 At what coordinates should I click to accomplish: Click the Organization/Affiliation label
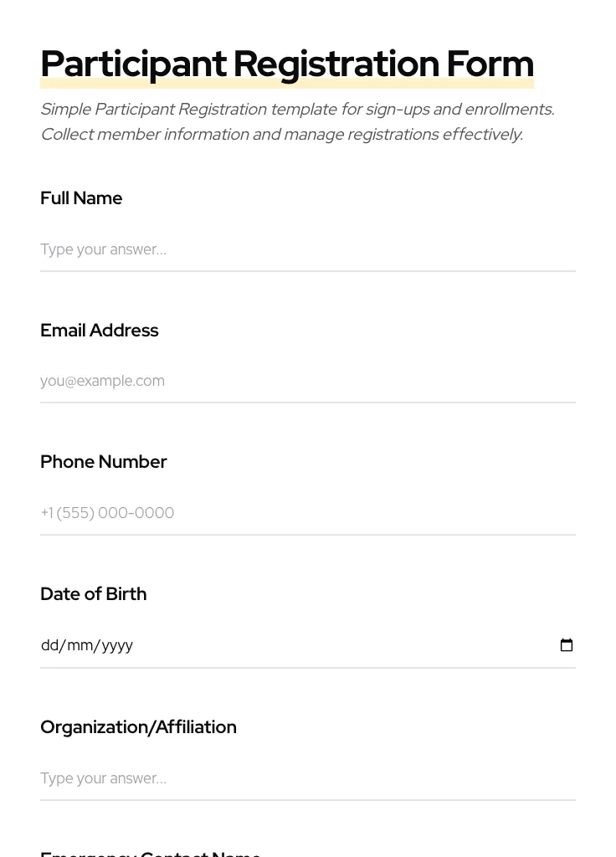point(138,727)
